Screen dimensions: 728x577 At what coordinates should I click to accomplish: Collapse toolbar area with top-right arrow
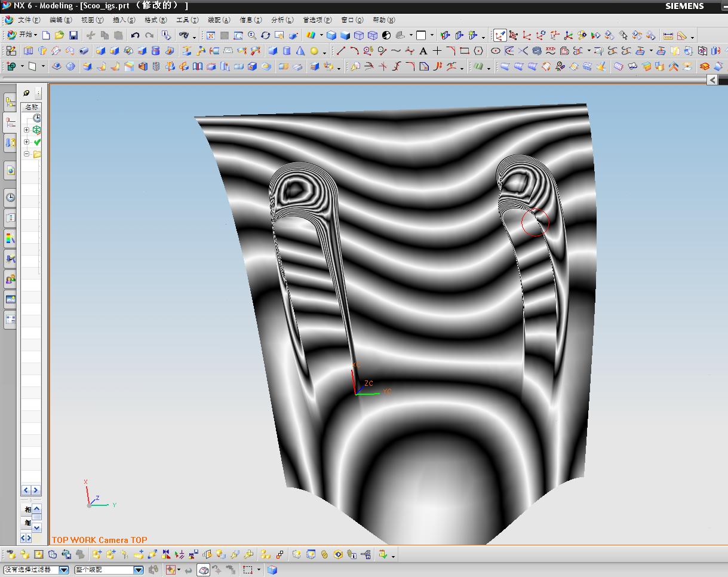click(x=712, y=79)
